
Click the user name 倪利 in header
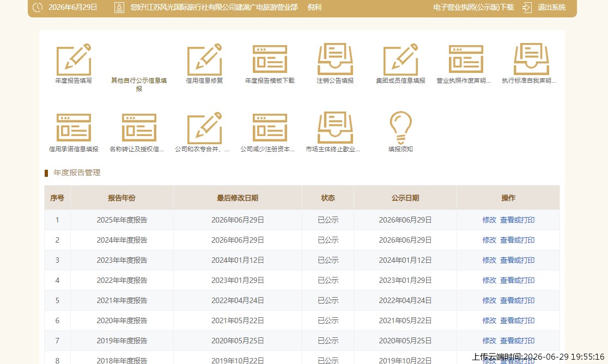tap(314, 8)
